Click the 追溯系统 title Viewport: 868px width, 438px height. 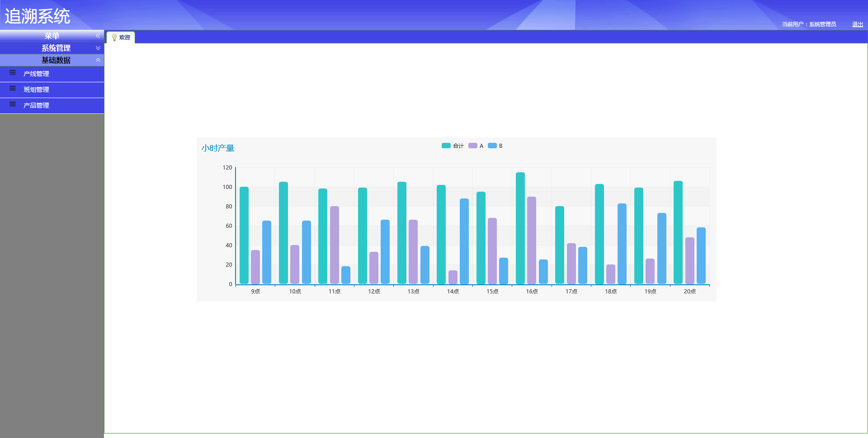37,16
